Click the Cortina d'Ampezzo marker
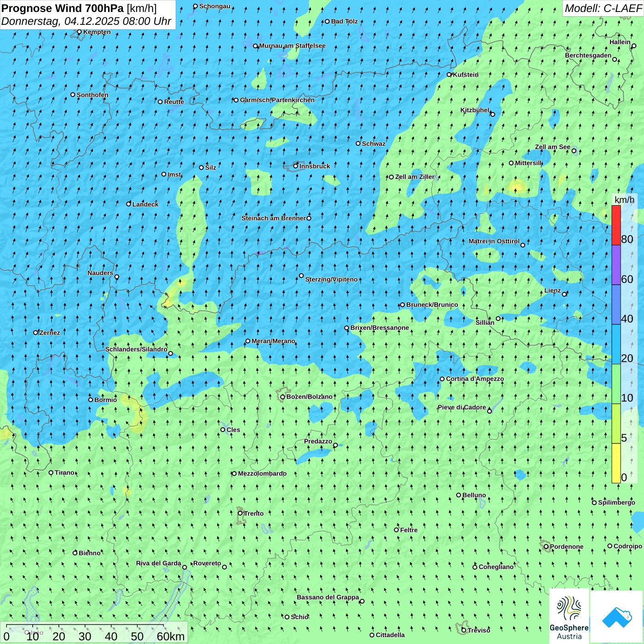Screen dimensions: 644x644 click(x=442, y=379)
